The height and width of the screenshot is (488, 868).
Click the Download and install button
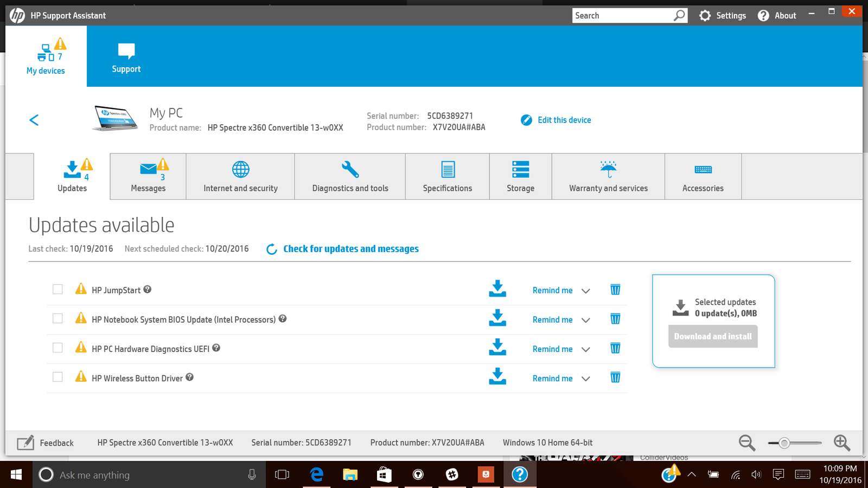pos(712,336)
